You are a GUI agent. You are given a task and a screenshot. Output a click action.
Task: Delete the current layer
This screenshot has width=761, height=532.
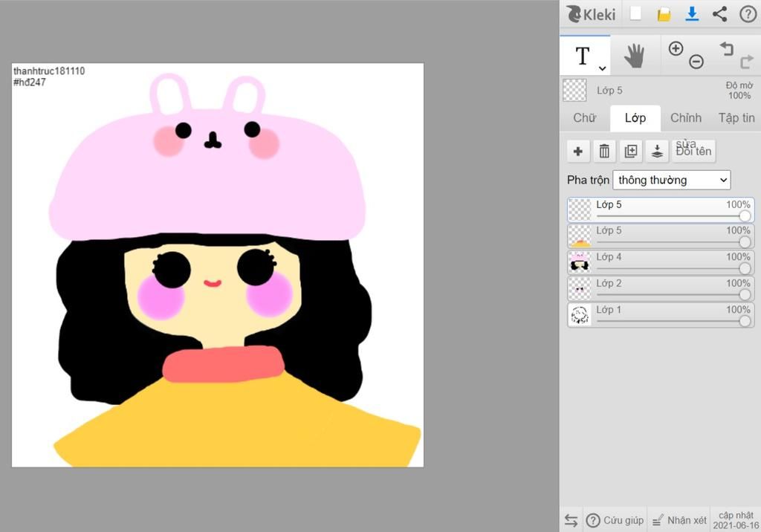pos(604,152)
